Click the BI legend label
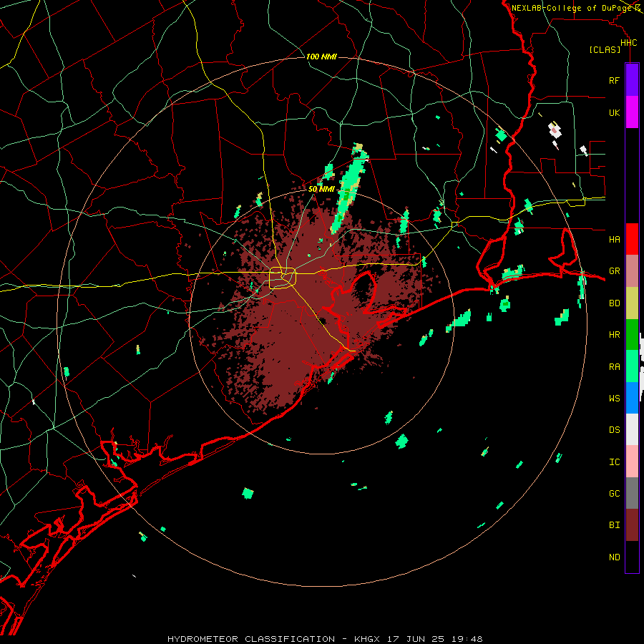The width and height of the screenshot is (644, 644). 614,525
